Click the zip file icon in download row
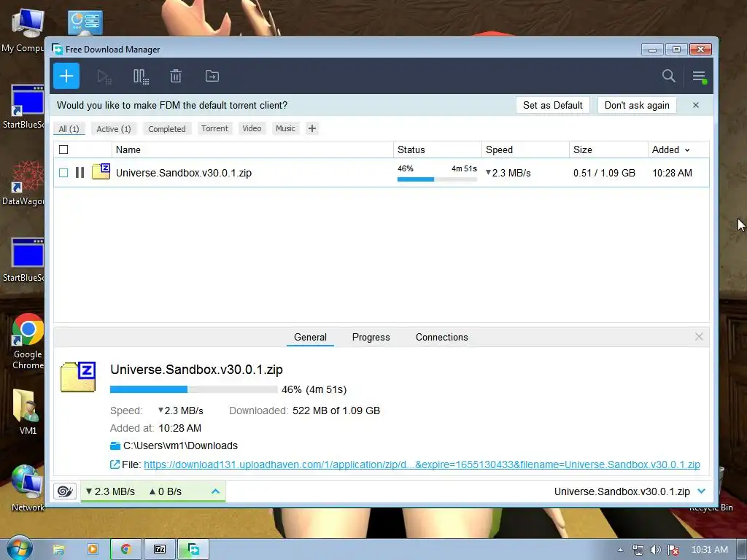Screen dimensions: 747x560 click(101, 171)
